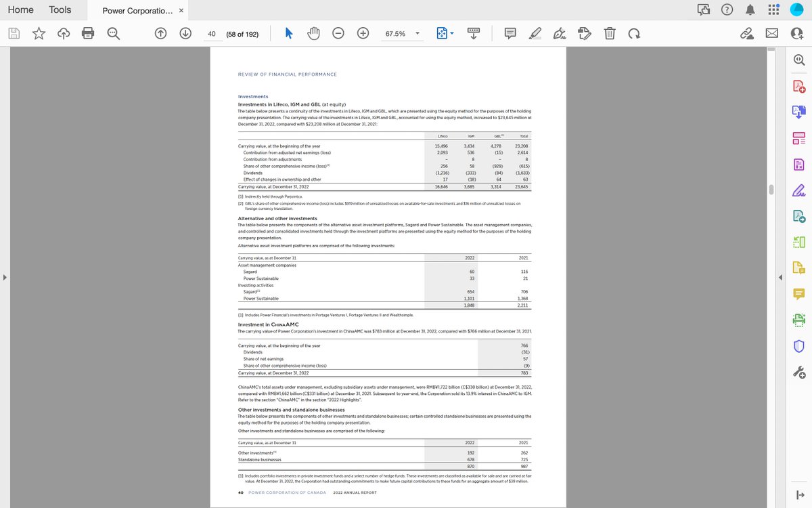812x508 pixels.
Task: Open the yellow Send for Comments sidebar tool
Action: (799, 268)
